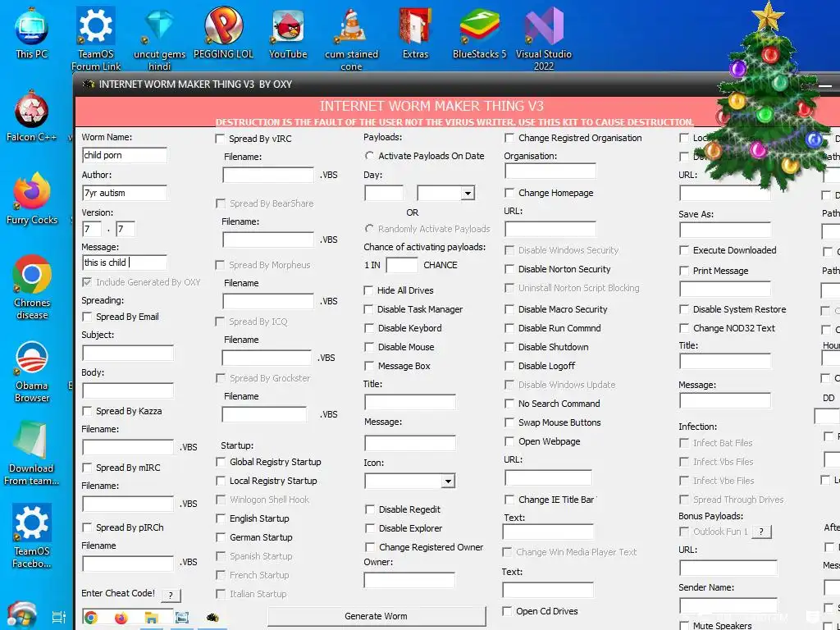Tick the Message Box checkbox
This screenshot has height=630, width=840.
click(x=368, y=366)
